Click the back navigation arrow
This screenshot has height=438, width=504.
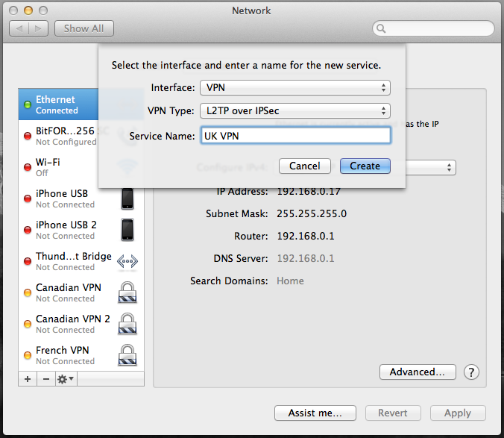coord(19,28)
